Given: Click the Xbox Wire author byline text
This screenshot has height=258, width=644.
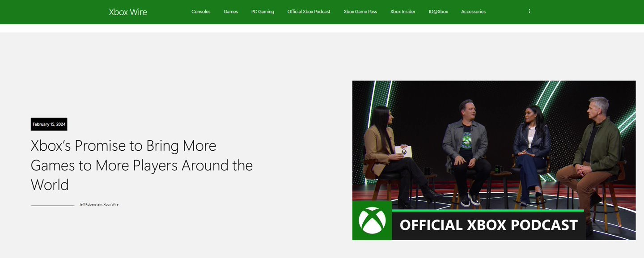Looking at the screenshot, I should coord(111,204).
